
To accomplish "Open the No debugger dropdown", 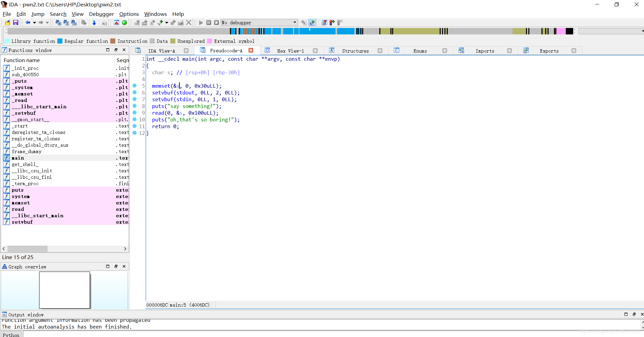I will point(259,23).
